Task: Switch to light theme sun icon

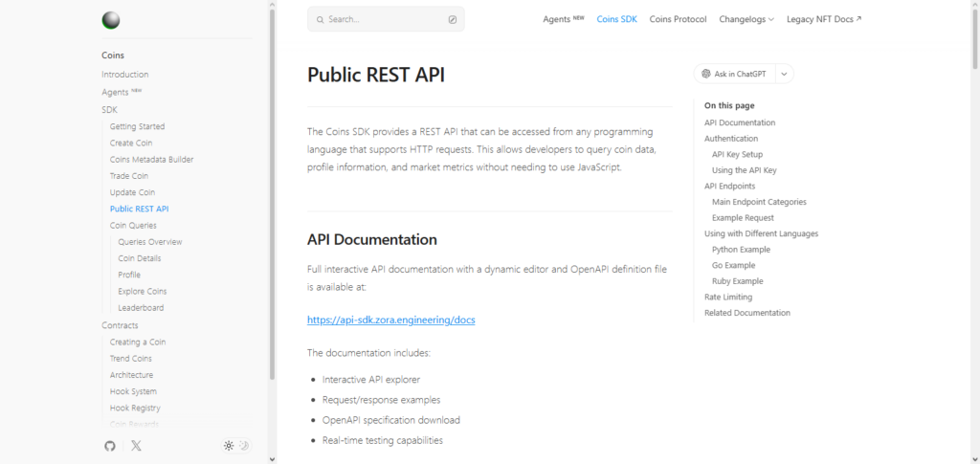Action: (230, 446)
